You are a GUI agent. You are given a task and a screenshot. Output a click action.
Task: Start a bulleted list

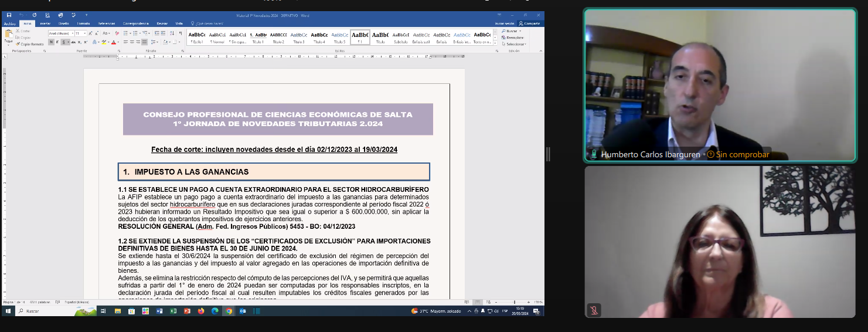(x=125, y=33)
